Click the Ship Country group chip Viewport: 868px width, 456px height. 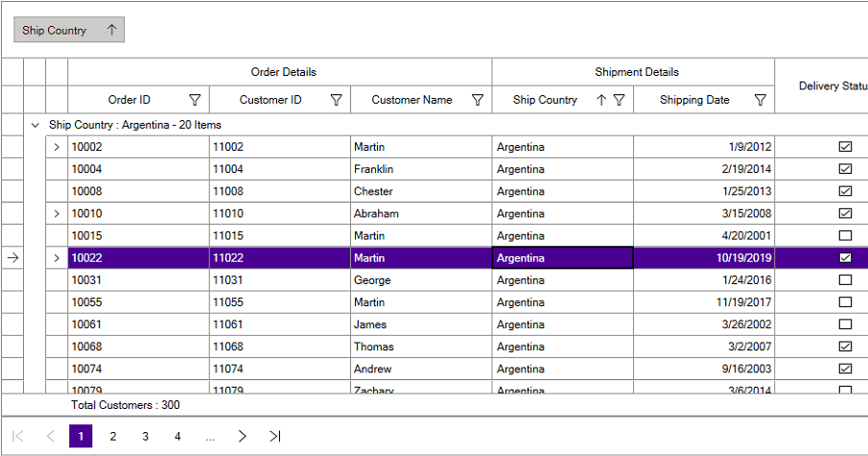click(x=68, y=31)
